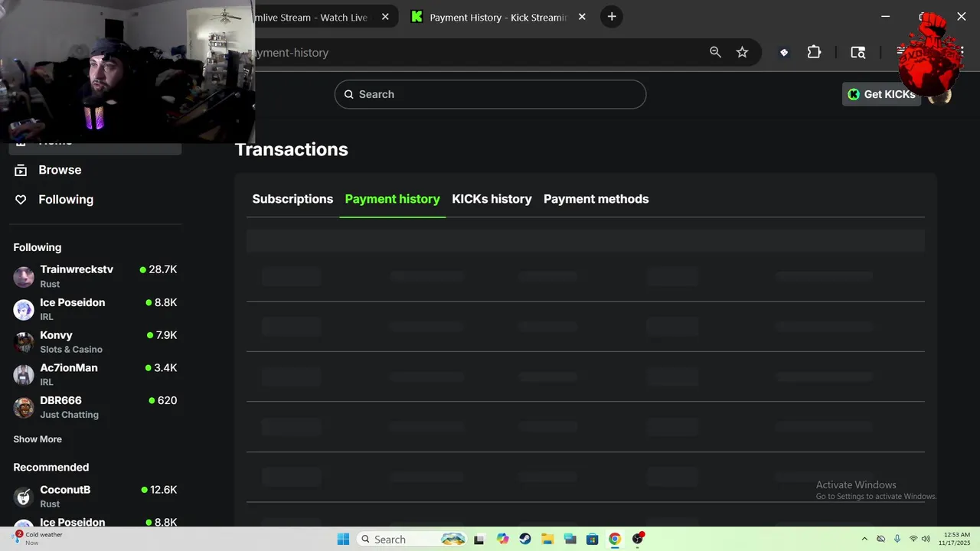Click the 12.6K viewer count
The width and height of the screenshot is (980, 551).
(163, 490)
